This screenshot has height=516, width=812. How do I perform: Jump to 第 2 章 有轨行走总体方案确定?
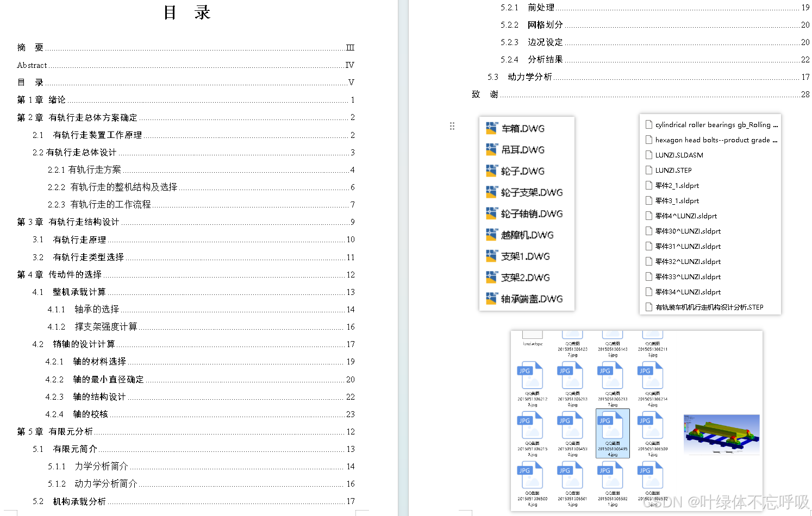(x=186, y=117)
